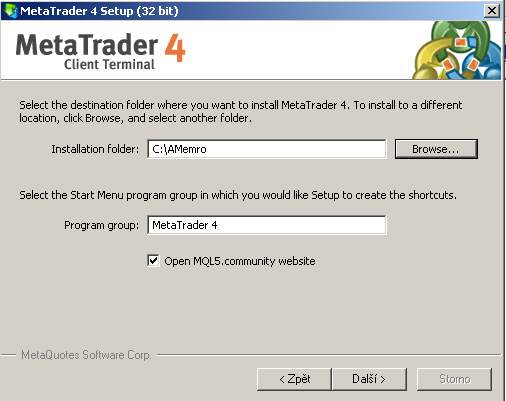The image size is (506, 401).
Task: Focus the Program group text field
Action: 267,225
